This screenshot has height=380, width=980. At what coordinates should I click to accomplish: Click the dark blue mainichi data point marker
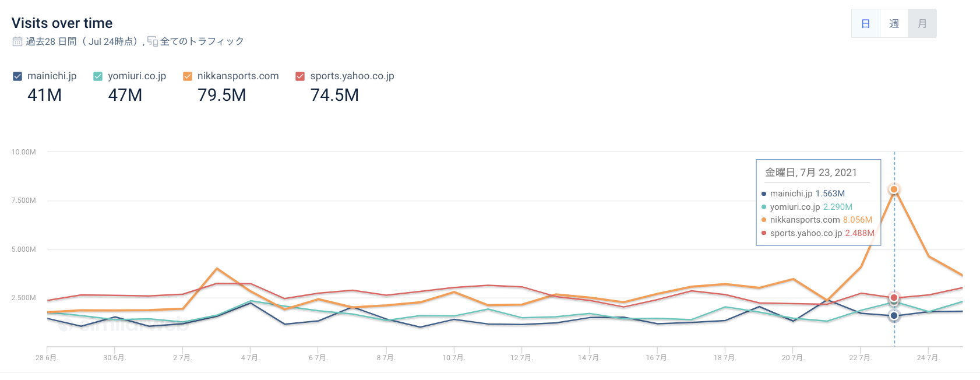point(894,316)
